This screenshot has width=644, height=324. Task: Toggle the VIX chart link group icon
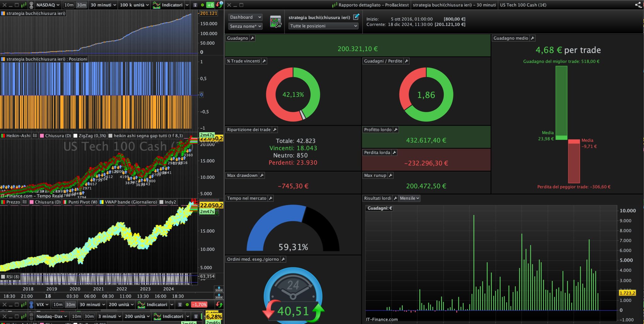[x=31, y=304]
